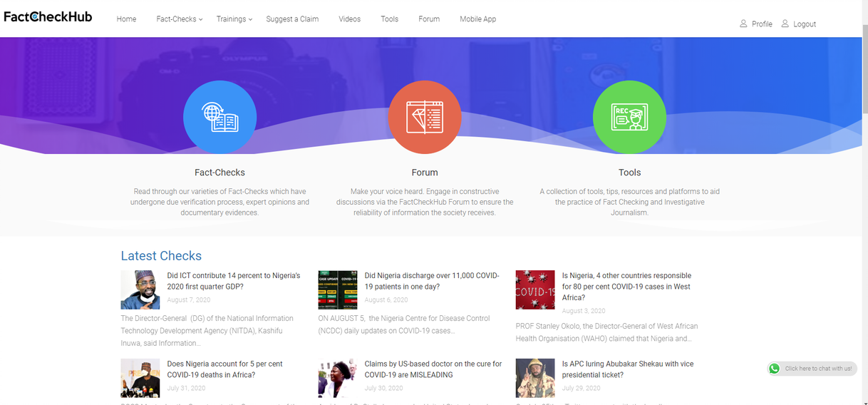Click the August 6, 2020 date
The image size is (868, 405).
[386, 300]
